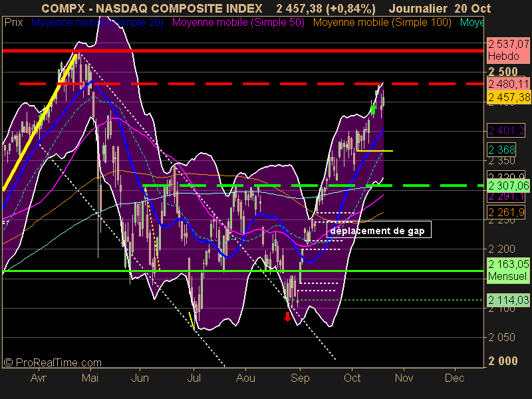Viewport: 532px width, 399px height.
Task: Click the Journalier 20 Oct timeframe text
Action: point(440,9)
